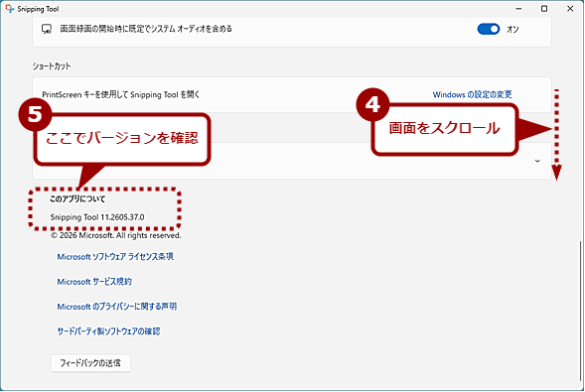The height and width of the screenshot is (392, 585).
Task: Turn off the system audio toggle switch
Action: pos(488,29)
